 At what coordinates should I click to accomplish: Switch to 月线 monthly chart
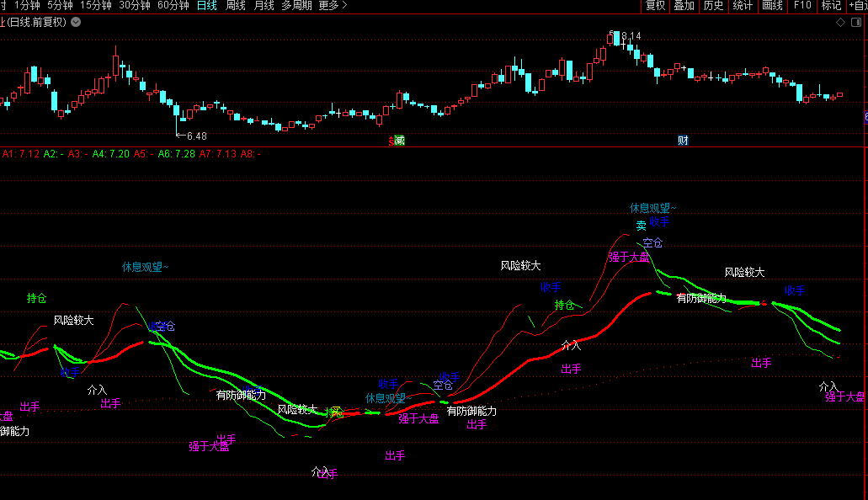(264, 6)
